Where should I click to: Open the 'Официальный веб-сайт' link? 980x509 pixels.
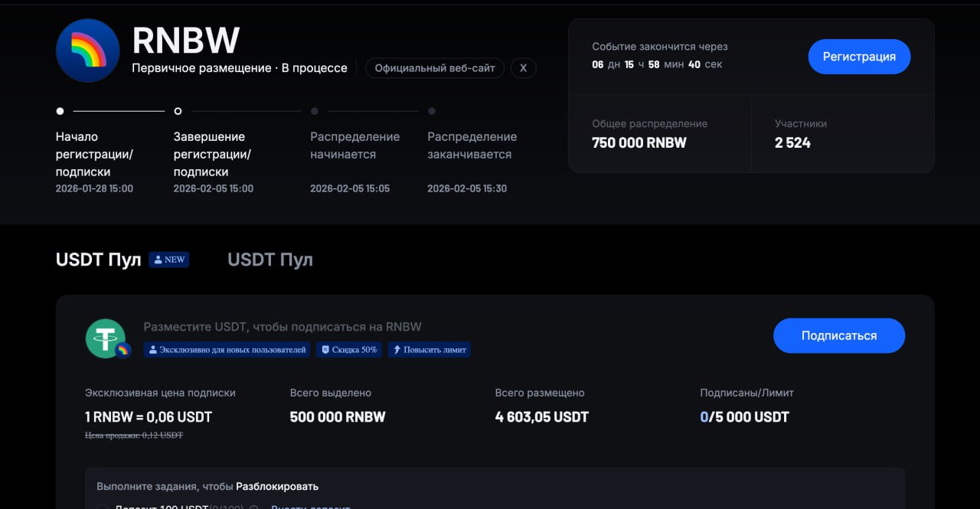[x=435, y=68]
